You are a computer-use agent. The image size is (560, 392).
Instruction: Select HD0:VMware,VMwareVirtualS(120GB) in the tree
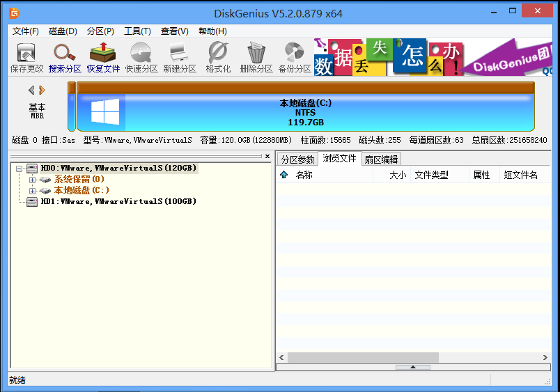(x=118, y=168)
